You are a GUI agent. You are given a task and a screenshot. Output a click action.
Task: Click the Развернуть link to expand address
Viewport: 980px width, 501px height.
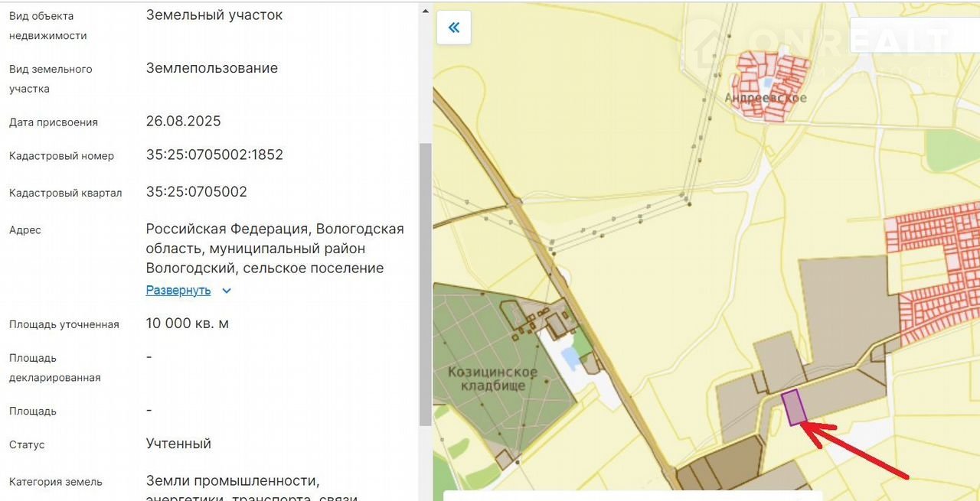click(x=178, y=290)
